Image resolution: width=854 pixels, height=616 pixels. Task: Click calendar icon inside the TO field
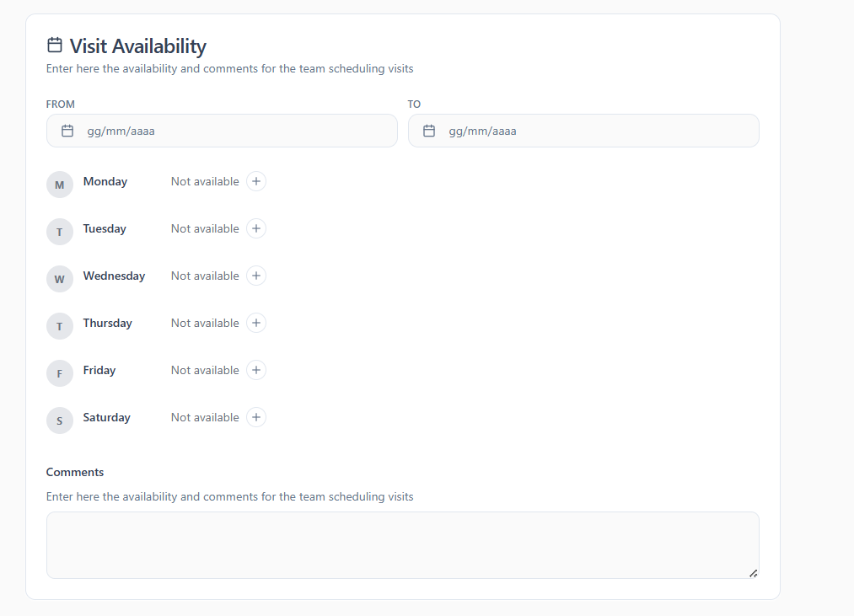coord(429,131)
